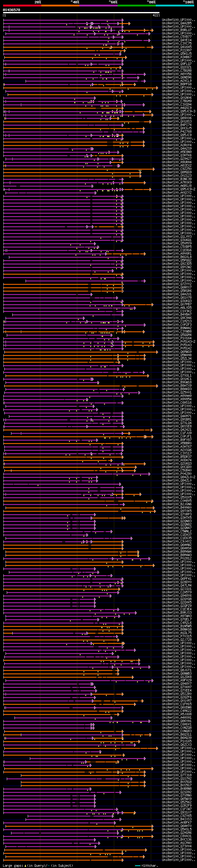Select the UniRef100_B4VH60 label
The width and height of the screenshot is (197, 868).
tap(176, 507)
